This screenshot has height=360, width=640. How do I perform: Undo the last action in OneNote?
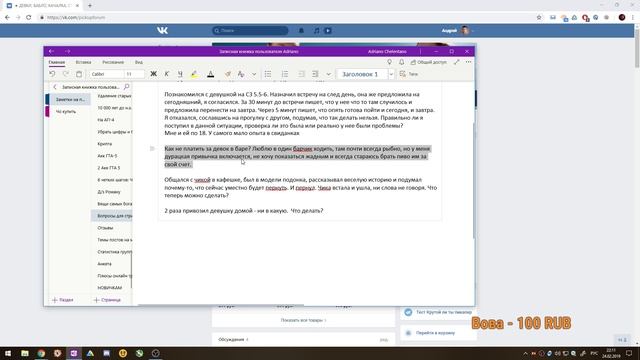tap(52, 74)
